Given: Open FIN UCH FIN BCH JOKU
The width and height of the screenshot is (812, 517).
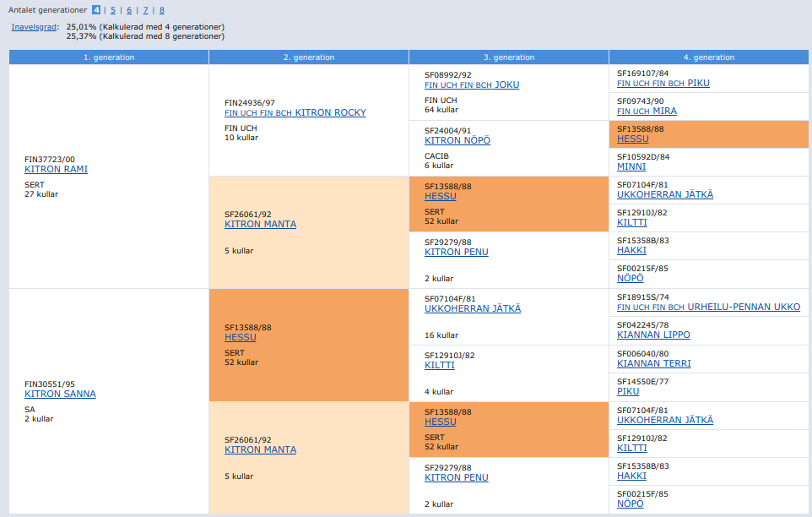Looking at the screenshot, I should pos(472,84).
